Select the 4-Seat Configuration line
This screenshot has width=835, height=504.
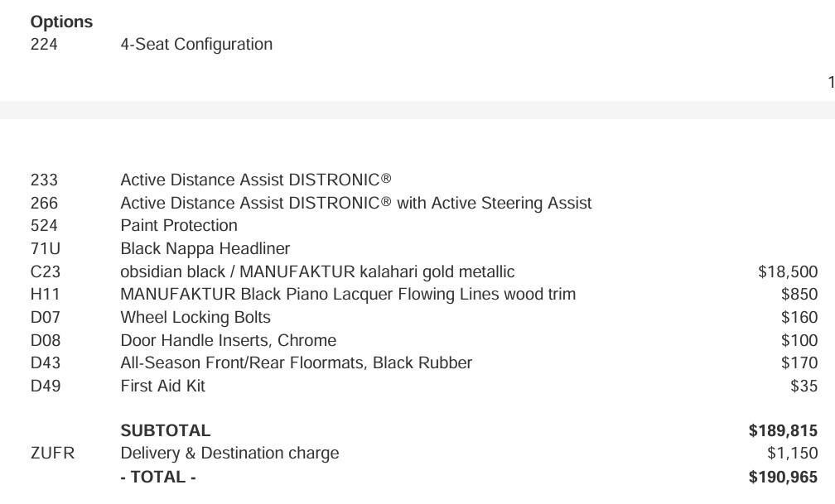(x=196, y=45)
